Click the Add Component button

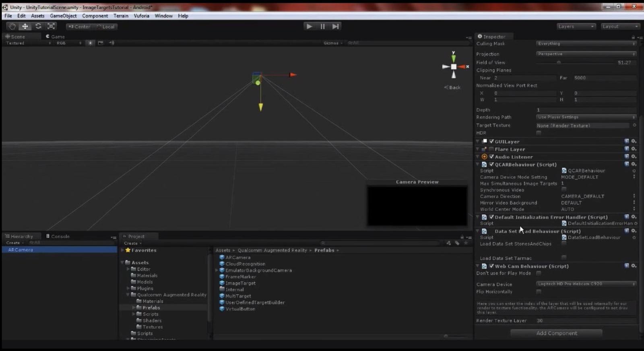coord(556,333)
